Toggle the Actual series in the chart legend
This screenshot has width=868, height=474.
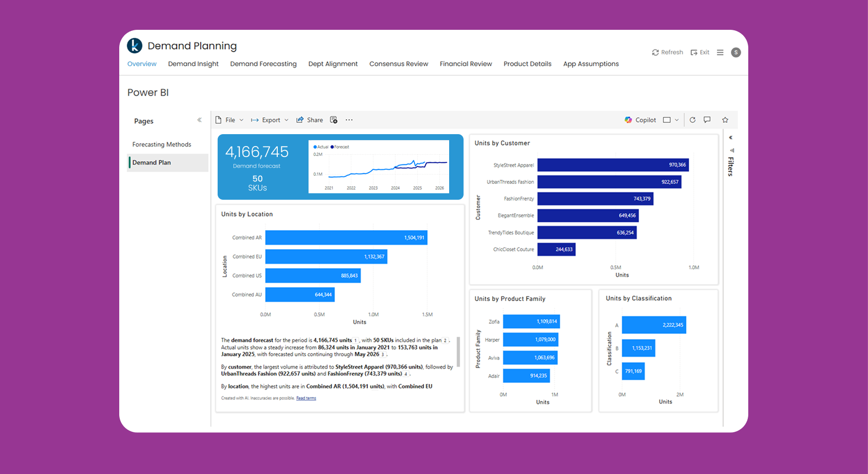coord(320,147)
